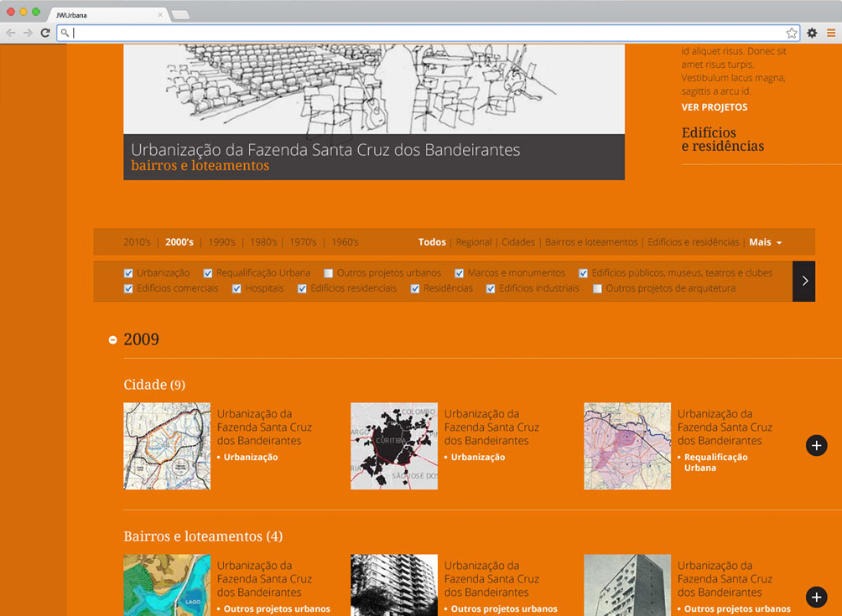This screenshot has width=842, height=616.
Task: Open the Edifícios e residências heading link
Action: [x=722, y=139]
